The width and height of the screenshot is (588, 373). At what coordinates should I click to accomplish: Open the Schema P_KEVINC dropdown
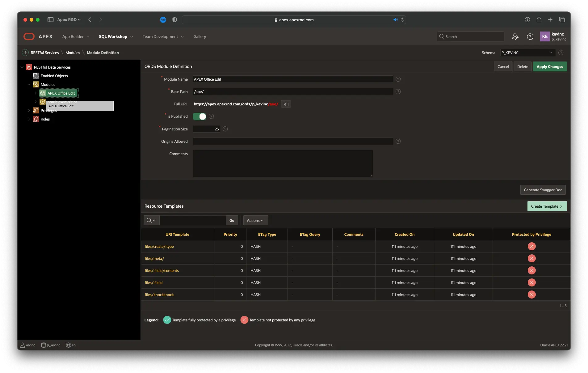coord(527,53)
